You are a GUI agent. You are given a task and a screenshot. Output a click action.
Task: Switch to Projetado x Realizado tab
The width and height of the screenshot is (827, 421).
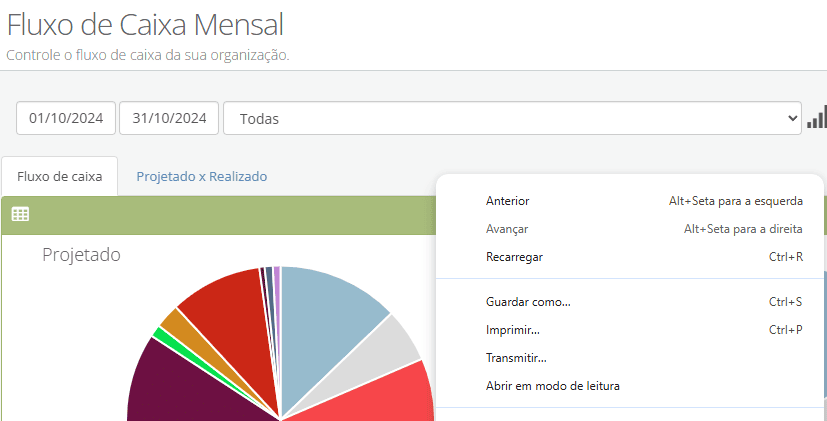point(201,176)
